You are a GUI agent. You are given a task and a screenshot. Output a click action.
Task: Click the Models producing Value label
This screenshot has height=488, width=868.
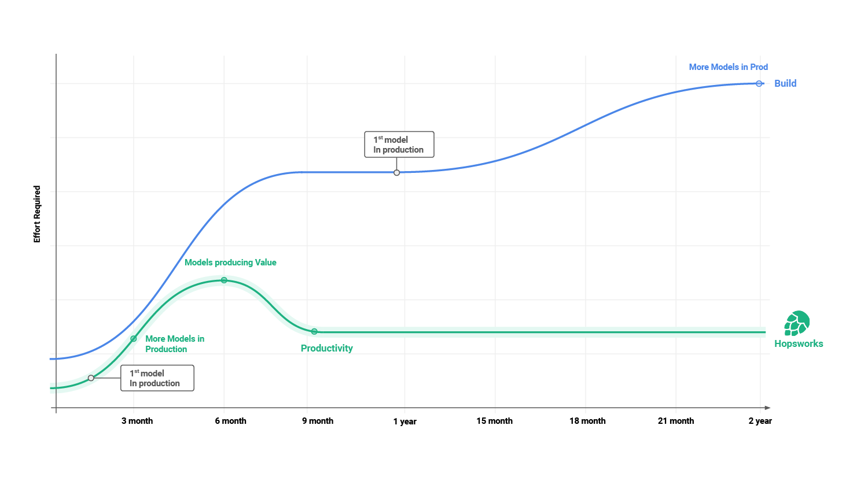pos(230,263)
